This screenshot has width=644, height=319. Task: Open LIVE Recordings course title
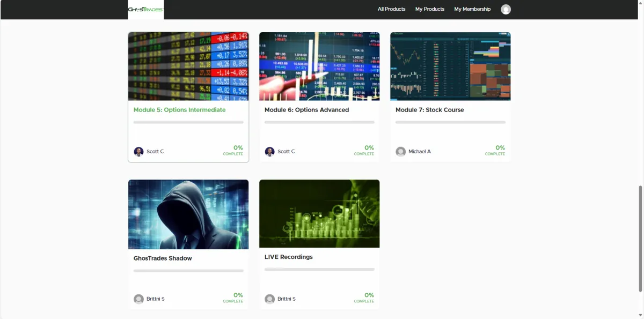click(289, 257)
